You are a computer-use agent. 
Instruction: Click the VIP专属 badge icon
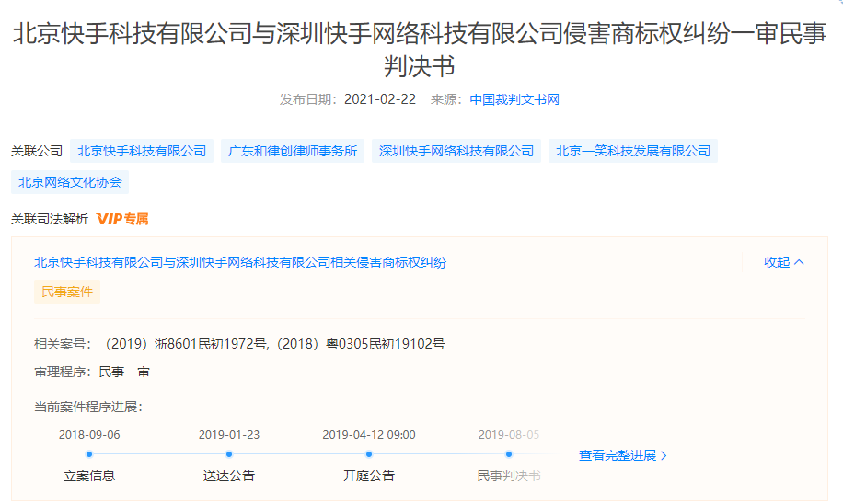(x=122, y=219)
